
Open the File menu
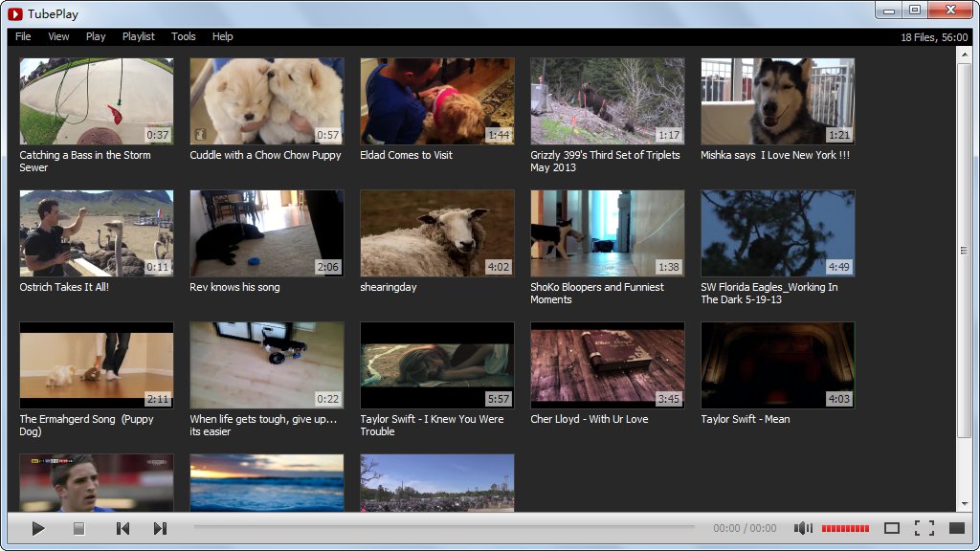pos(23,36)
